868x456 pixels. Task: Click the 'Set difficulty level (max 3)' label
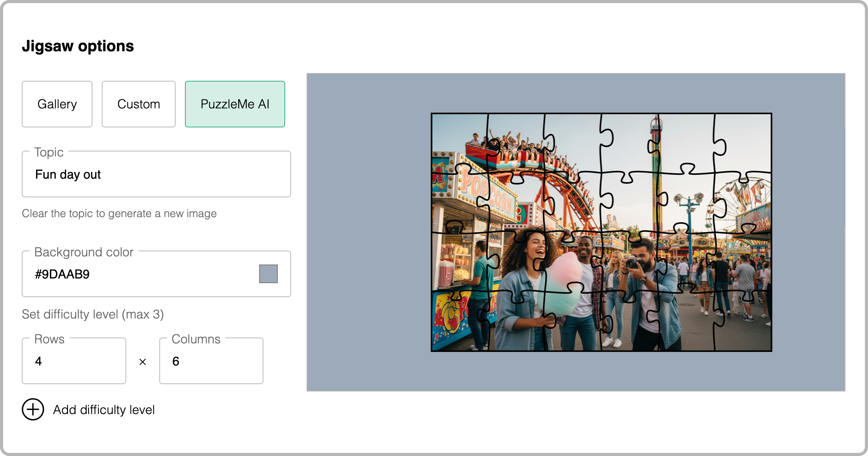click(x=92, y=314)
